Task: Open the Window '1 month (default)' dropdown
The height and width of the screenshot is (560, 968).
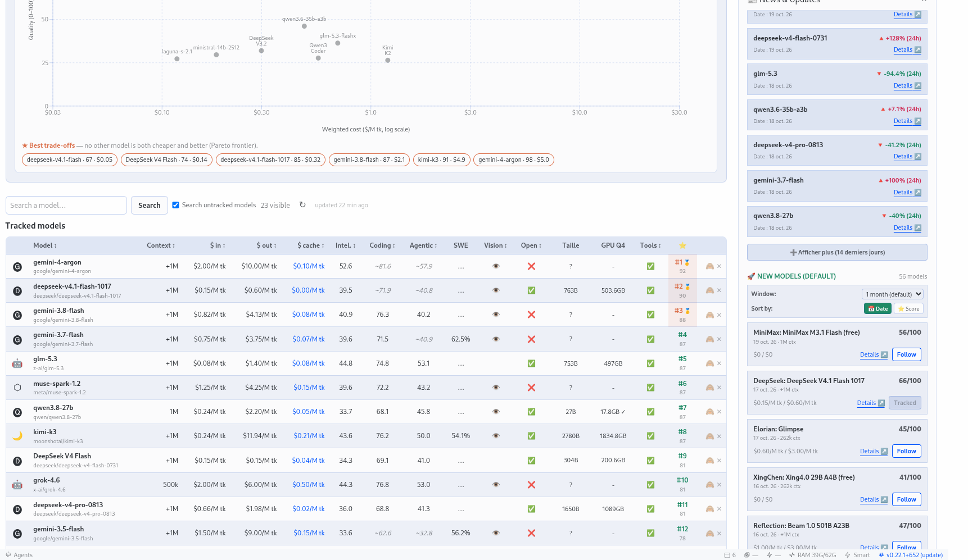Action: click(892, 294)
